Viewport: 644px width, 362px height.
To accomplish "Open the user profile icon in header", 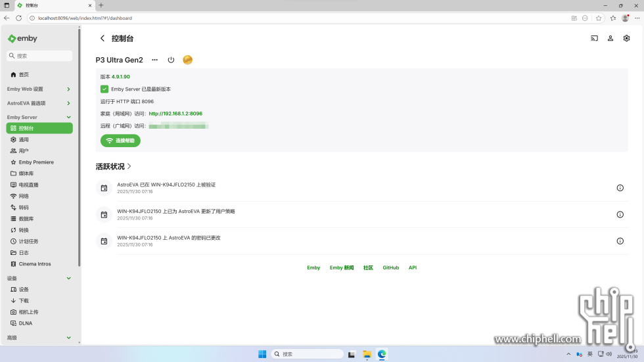I will pos(610,39).
